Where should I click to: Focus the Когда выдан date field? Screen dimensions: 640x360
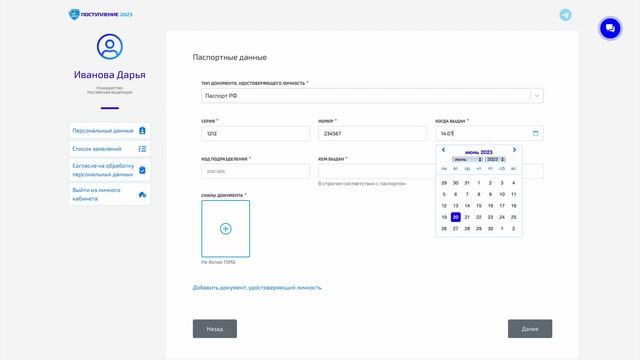(x=489, y=133)
